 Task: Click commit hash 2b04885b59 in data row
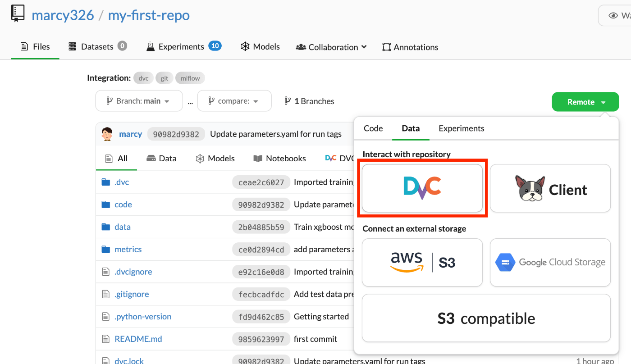point(261,227)
